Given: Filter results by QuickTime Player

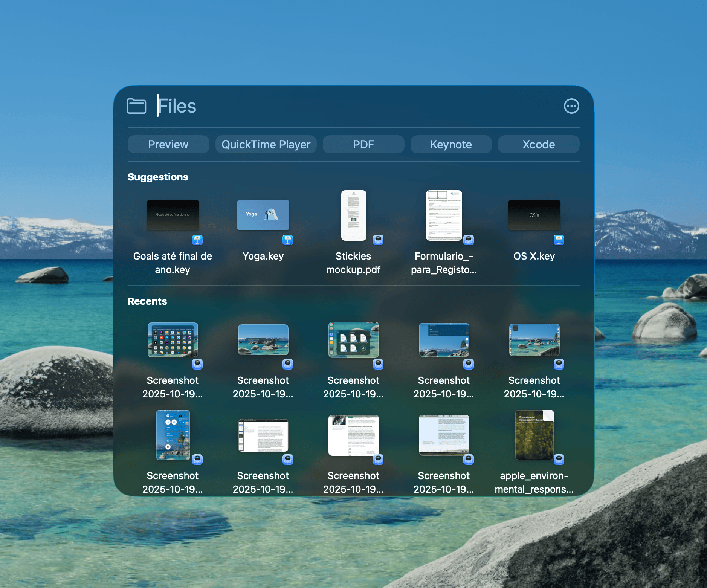Looking at the screenshot, I should click(x=266, y=145).
